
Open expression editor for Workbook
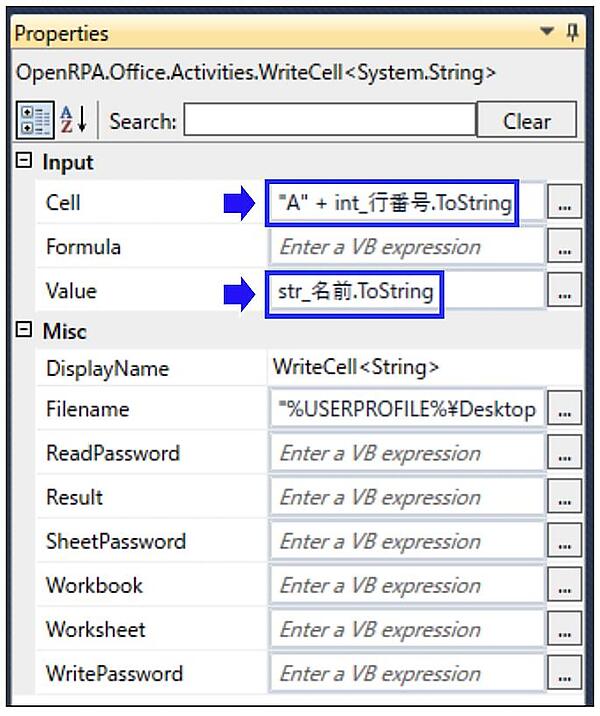point(565,585)
